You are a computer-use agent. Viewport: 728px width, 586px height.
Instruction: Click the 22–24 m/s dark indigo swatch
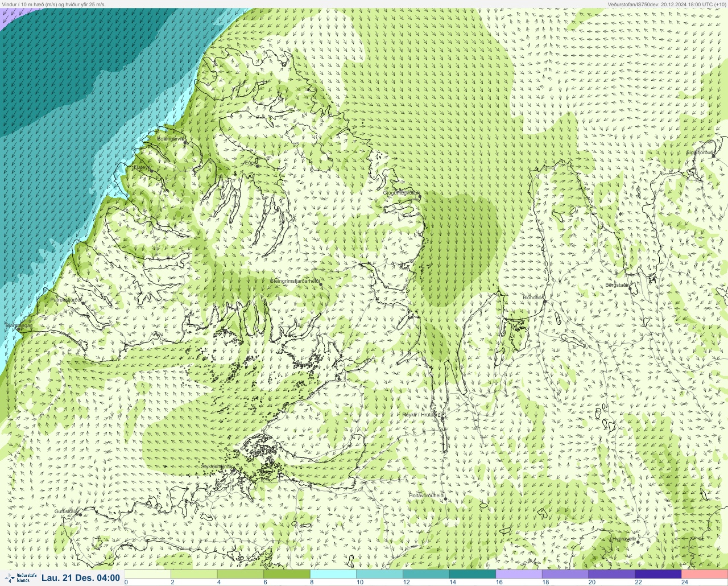(x=658, y=574)
